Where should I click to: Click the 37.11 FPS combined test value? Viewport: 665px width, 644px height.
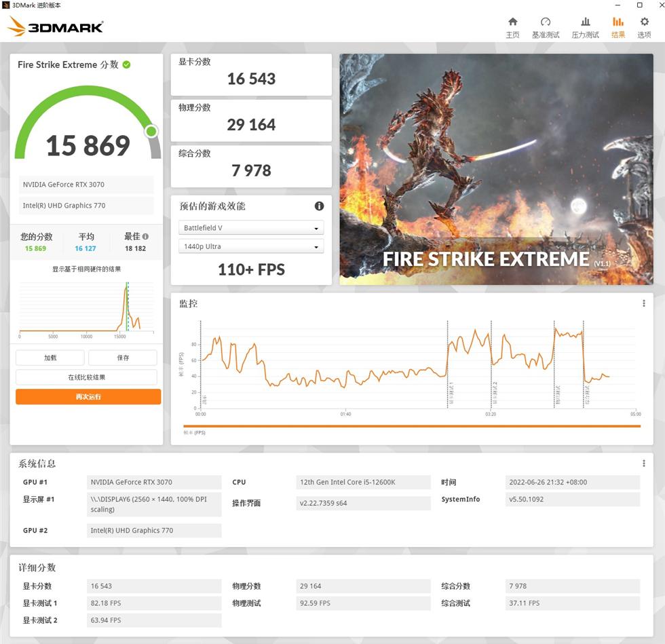573,603
